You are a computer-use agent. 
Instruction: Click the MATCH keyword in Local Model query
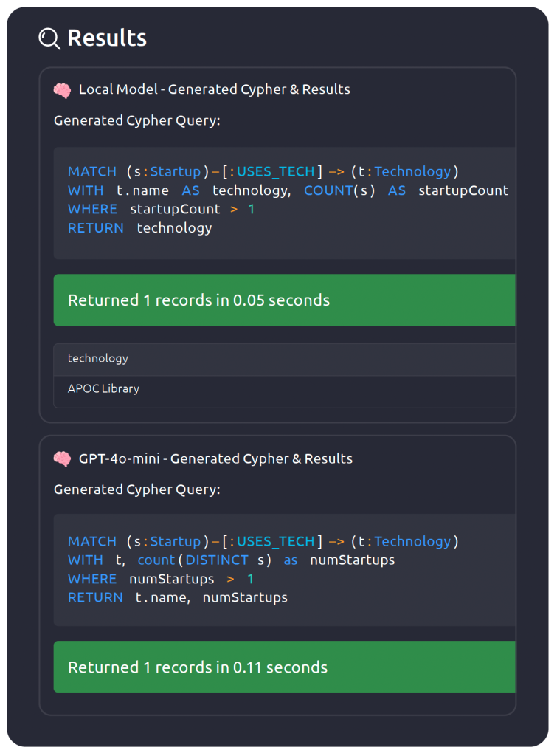coord(92,172)
